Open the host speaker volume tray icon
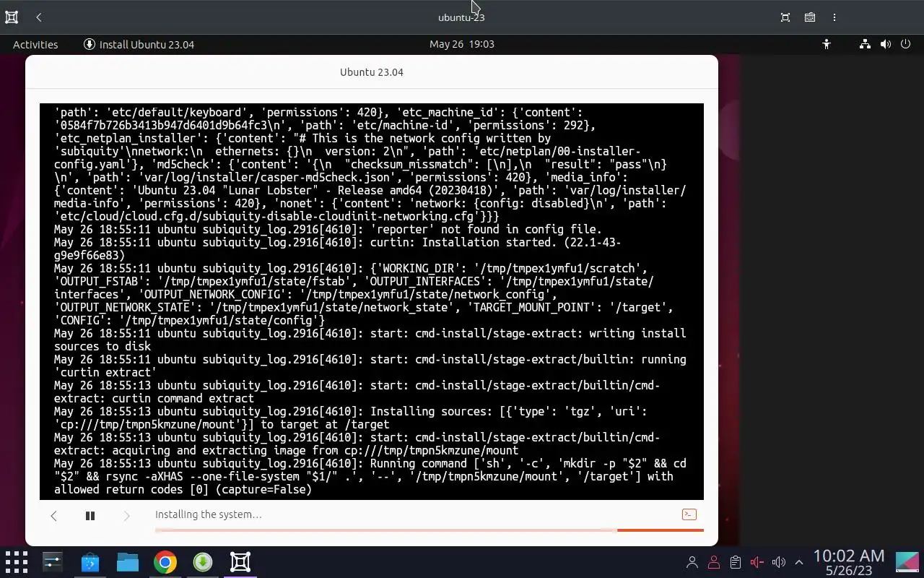Screen dimensions: 924x578 pyautogui.click(x=778, y=562)
